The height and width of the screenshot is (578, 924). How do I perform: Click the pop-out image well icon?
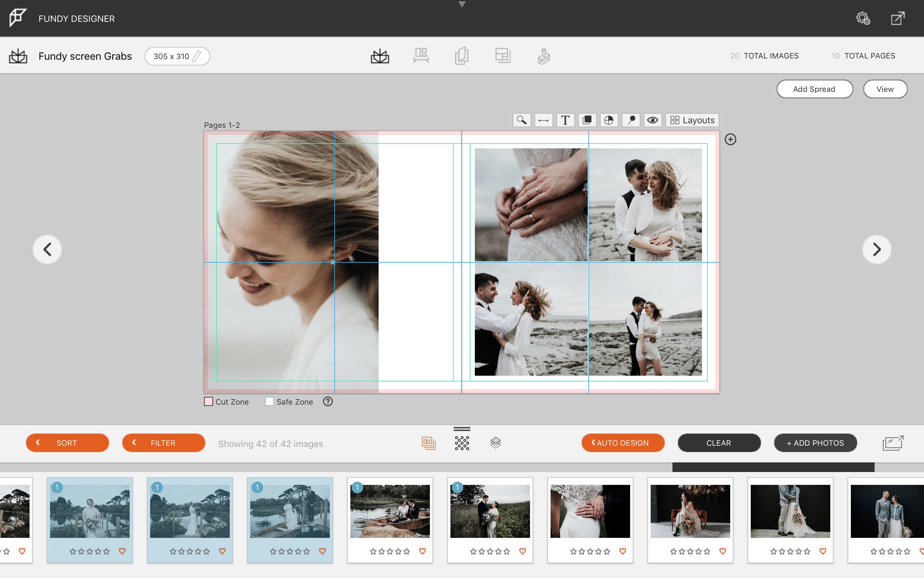pyautogui.click(x=893, y=443)
